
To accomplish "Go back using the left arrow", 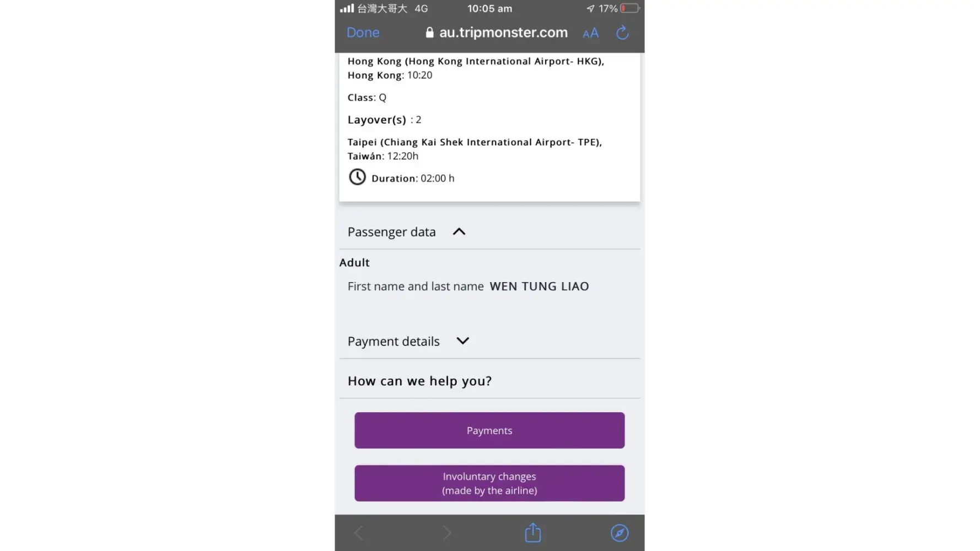I will click(359, 533).
